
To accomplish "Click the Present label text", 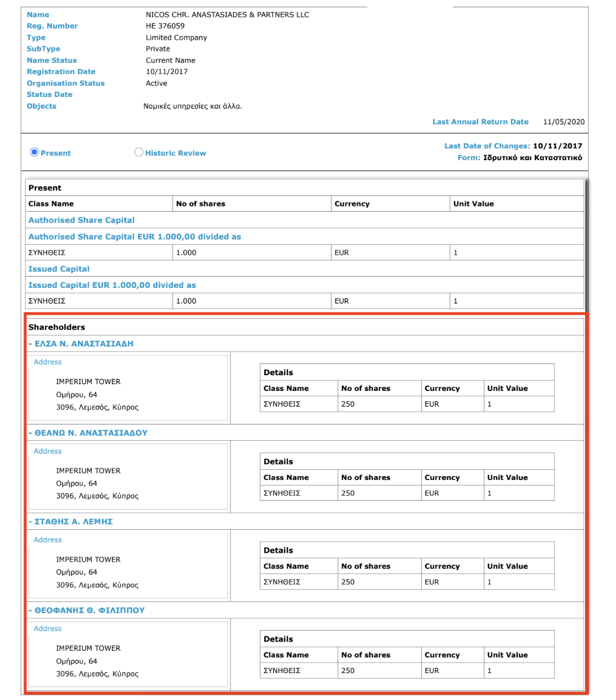I will (55, 153).
